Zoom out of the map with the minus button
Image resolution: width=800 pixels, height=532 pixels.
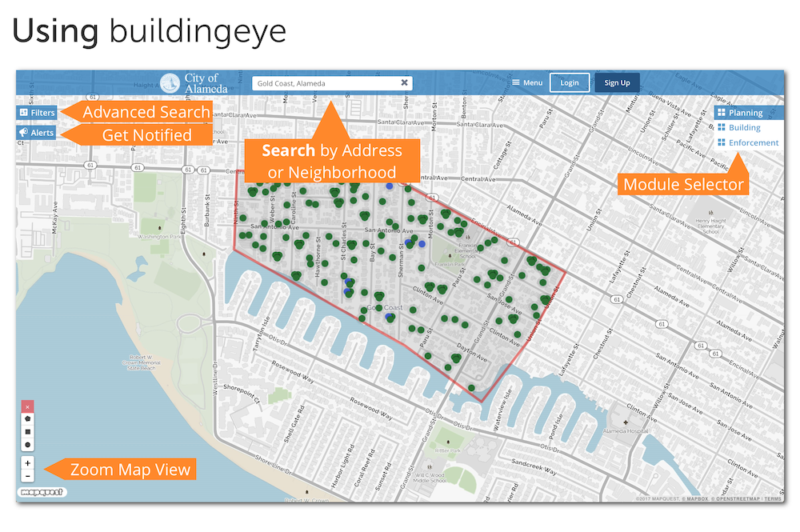27,477
